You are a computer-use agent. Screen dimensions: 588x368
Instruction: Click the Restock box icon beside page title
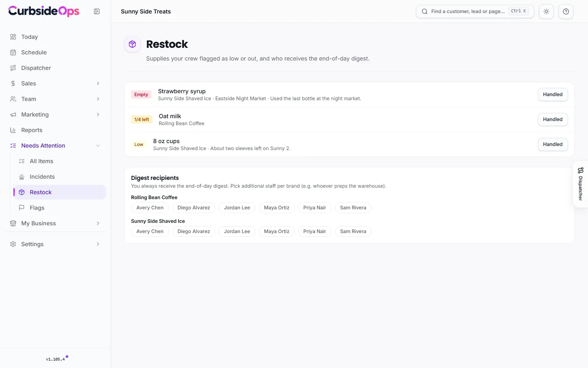[132, 44]
